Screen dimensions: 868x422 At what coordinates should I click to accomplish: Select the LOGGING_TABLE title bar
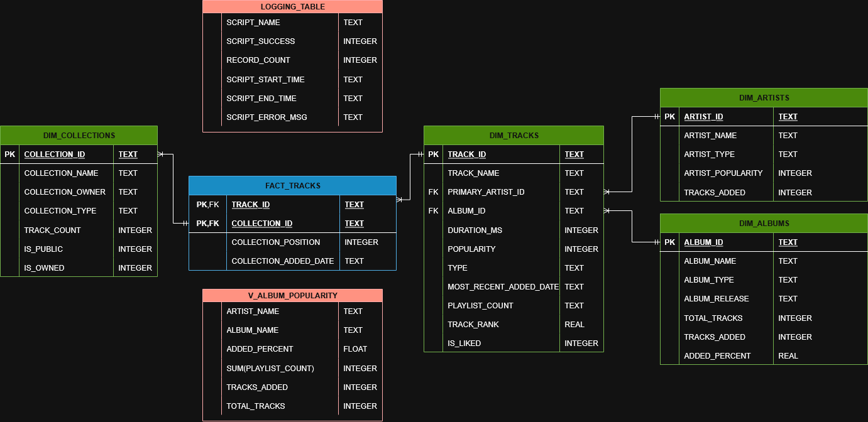[292, 7]
